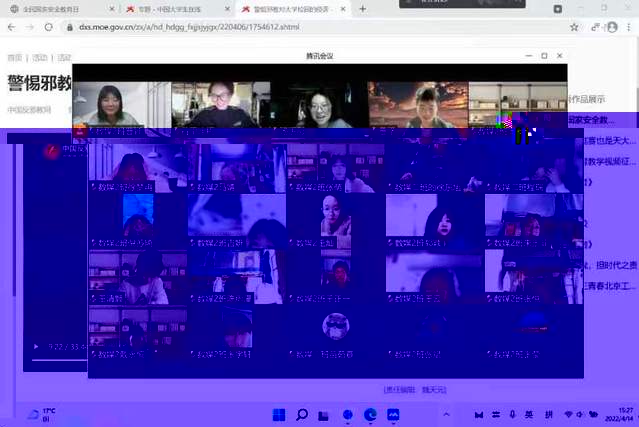Open the taskbar clock and date
Image resolution: width=639 pixels, height=427 pixels.
(624, 414)
